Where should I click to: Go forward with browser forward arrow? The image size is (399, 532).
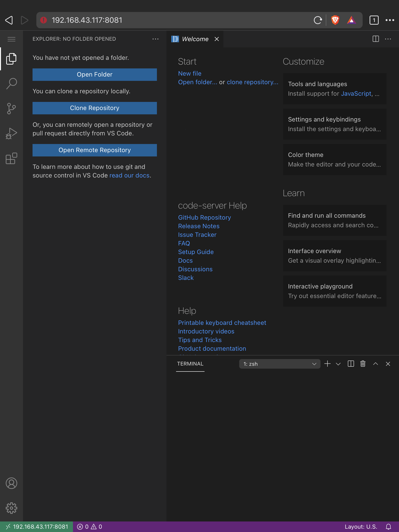pyautogui.click(x=24, y=20)
